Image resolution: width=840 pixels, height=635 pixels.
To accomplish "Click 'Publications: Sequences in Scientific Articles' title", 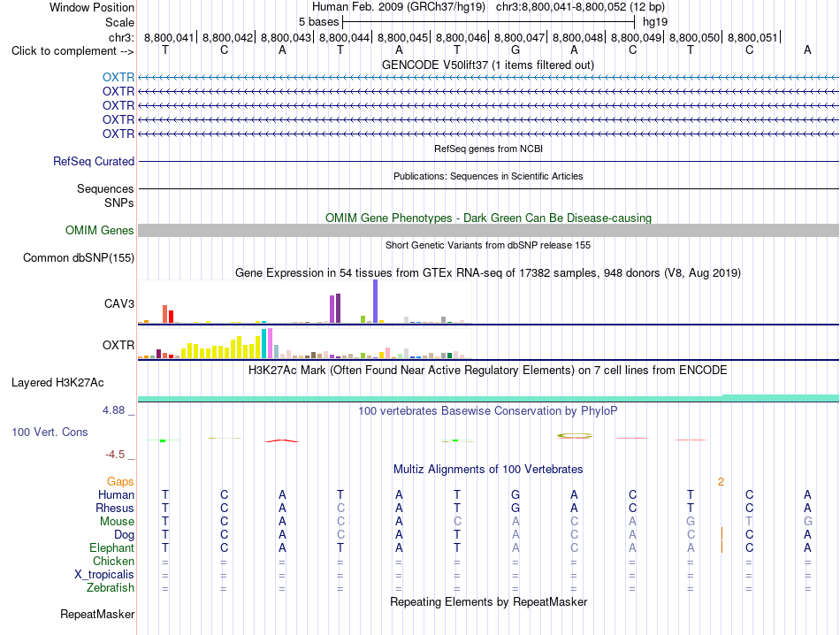I will click(x=488, y=176).
